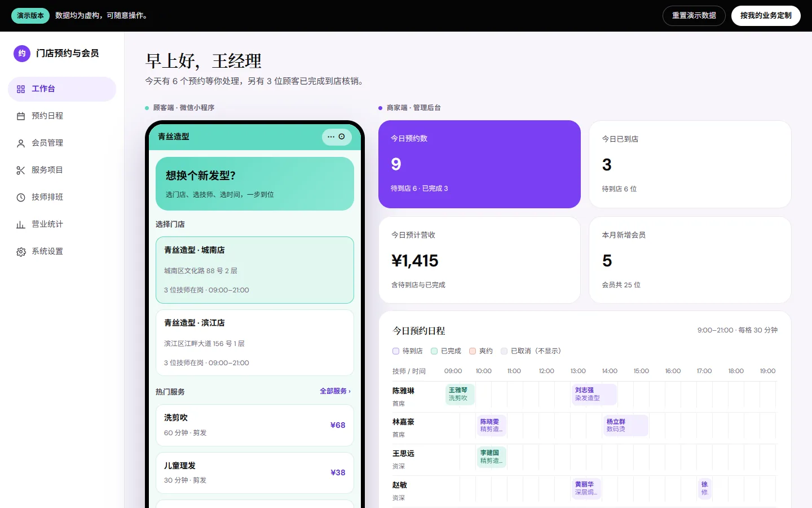
Task: Click the 重置演示数据 button
Action: coord(694,16)
